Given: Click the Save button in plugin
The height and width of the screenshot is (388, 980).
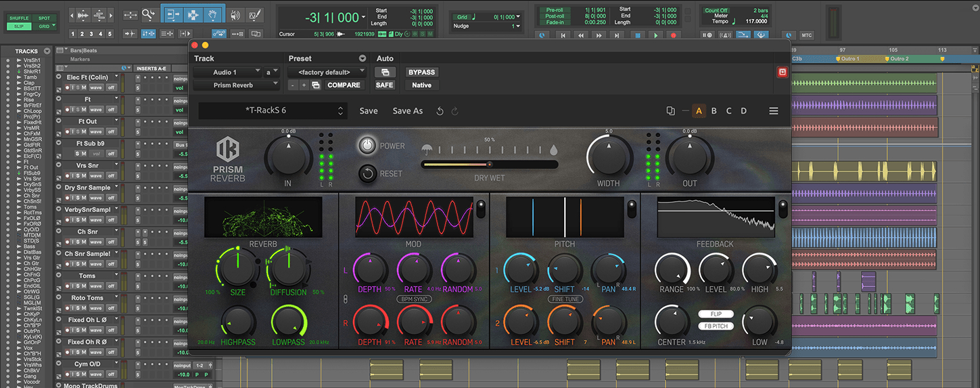Looking at the screenshot, I should (369, 111).
